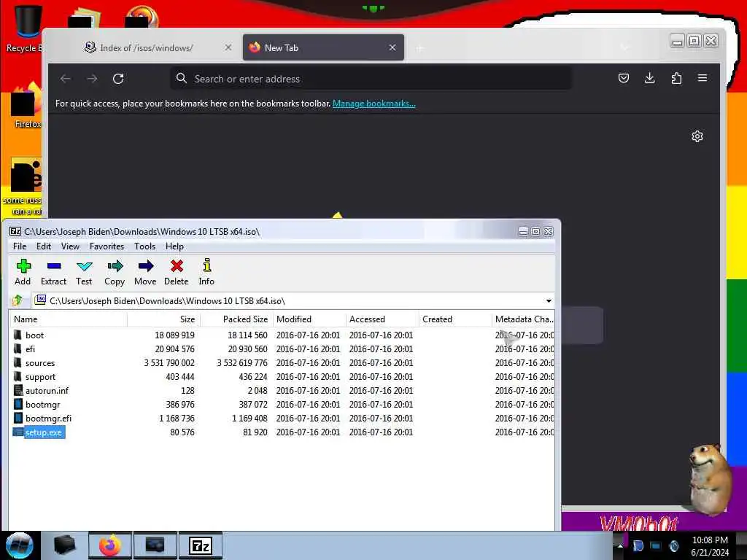Viewport: 747px width, 560px height.
Task: Select the boot folder row
Action: (x=282, y=335)
